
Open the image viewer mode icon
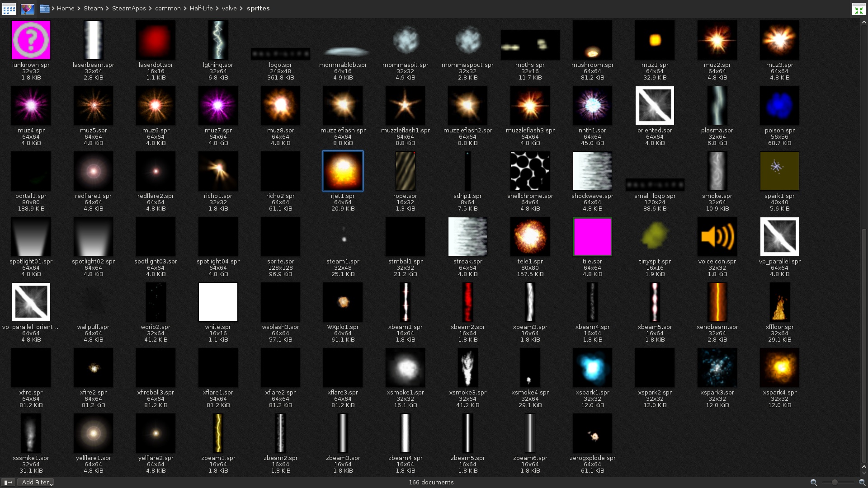28,9
